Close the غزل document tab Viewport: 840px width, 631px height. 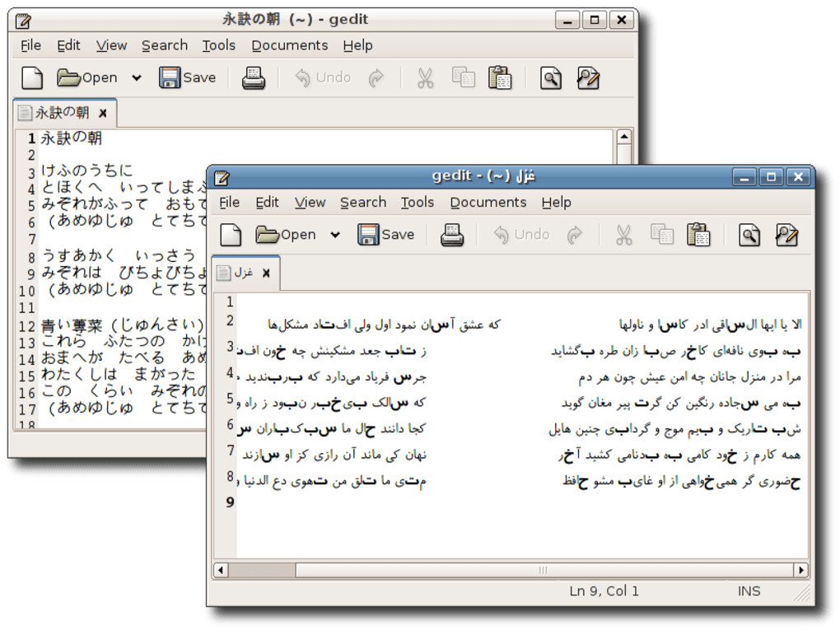[266, 273]
